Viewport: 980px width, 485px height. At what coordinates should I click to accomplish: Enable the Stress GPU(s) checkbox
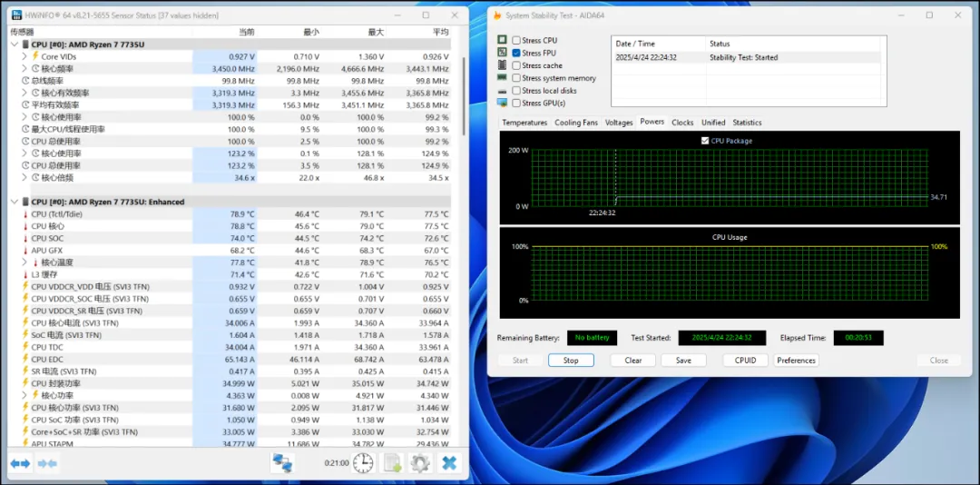pos(516,103)
